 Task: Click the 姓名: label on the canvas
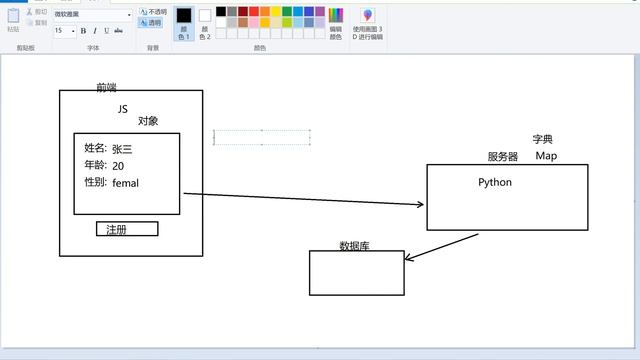pyautogui.click(x=95, y=148)
